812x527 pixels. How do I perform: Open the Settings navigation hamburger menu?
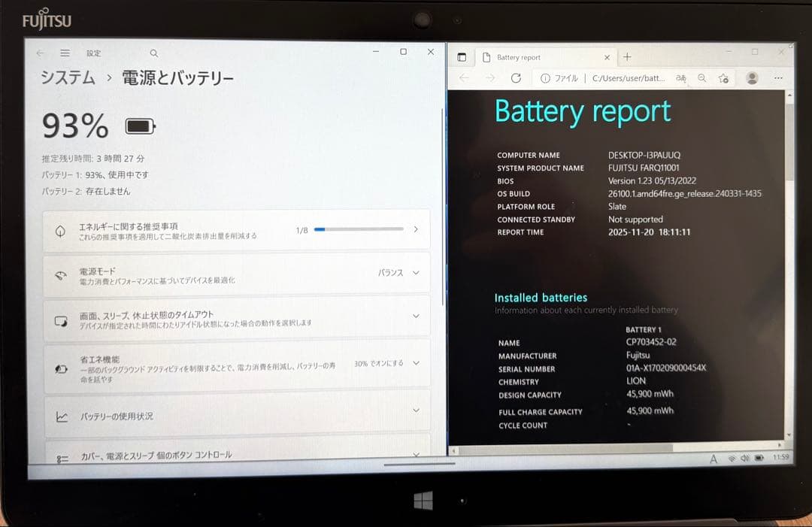coord(65,53)
